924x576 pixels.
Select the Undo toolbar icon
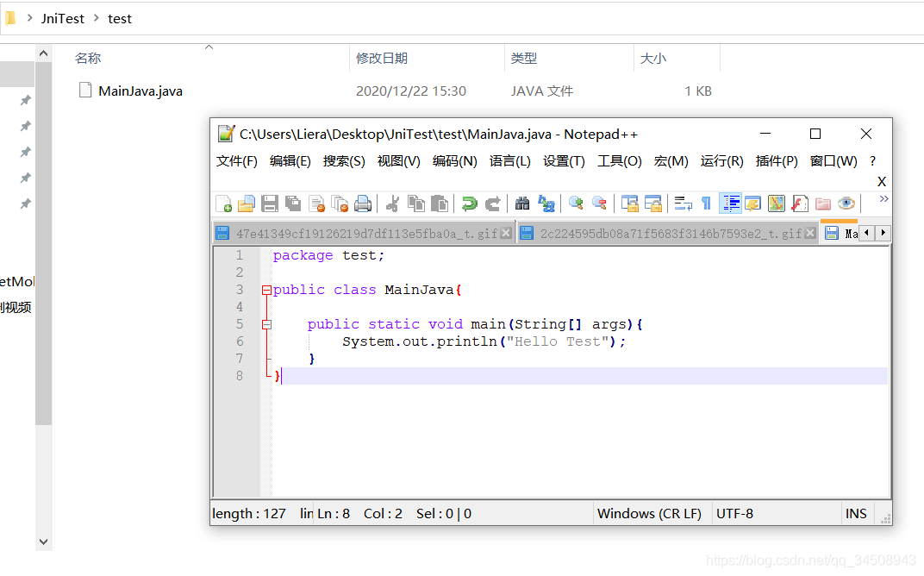click(468, 203)
